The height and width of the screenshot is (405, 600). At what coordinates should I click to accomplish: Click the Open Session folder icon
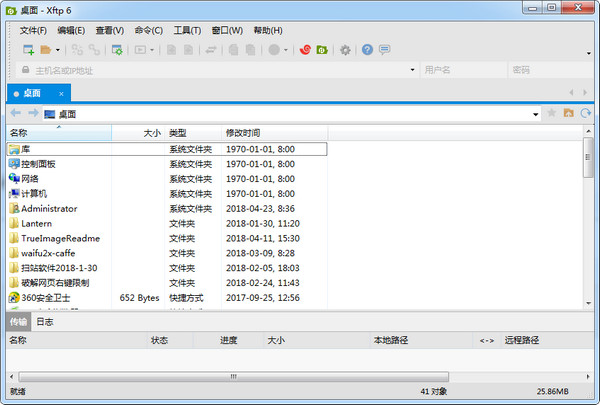pos(45,49)
